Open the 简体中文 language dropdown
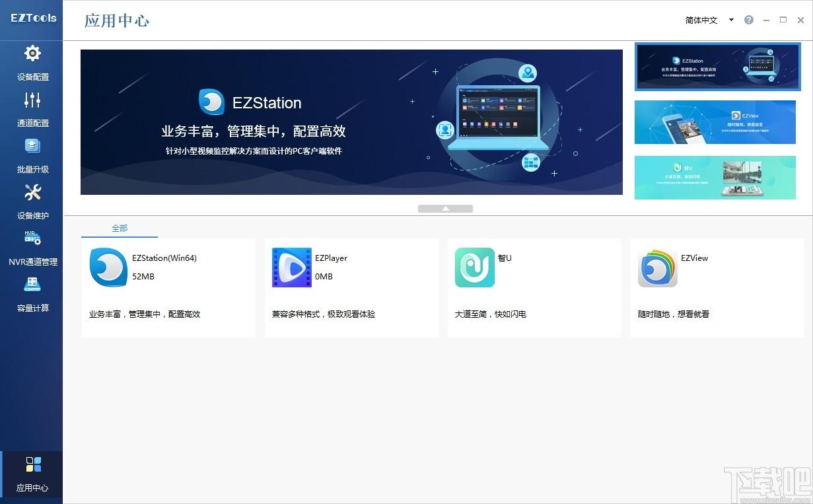The height and width of the screenshot is (504, 813). [x=710, y=20]
